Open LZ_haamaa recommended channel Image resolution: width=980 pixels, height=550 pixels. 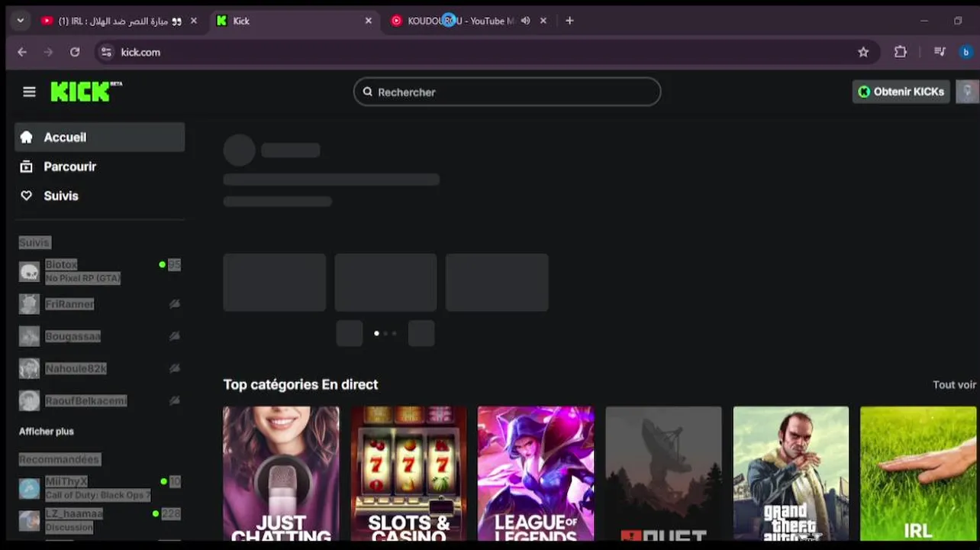pos(99,520)
